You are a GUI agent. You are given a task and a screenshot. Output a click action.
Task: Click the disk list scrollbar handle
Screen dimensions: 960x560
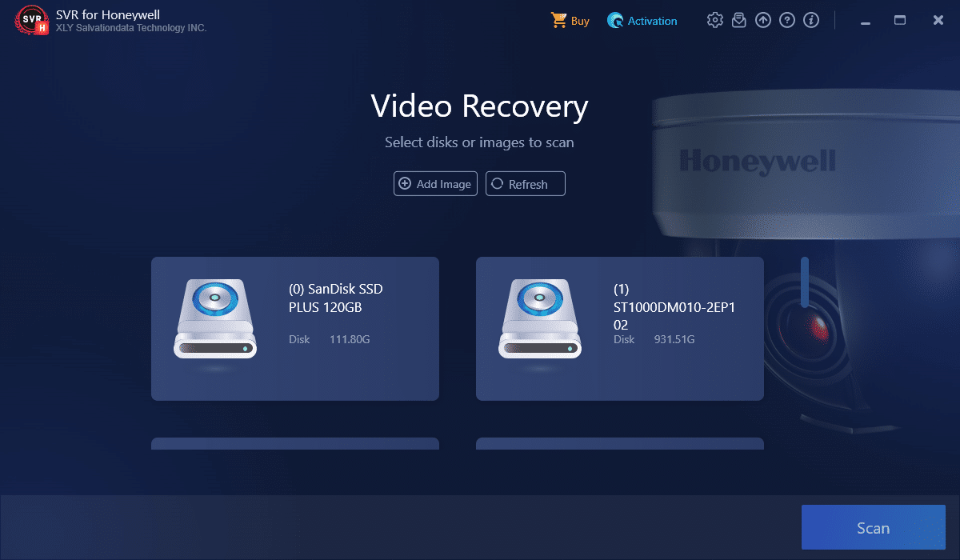click(805, 282)
